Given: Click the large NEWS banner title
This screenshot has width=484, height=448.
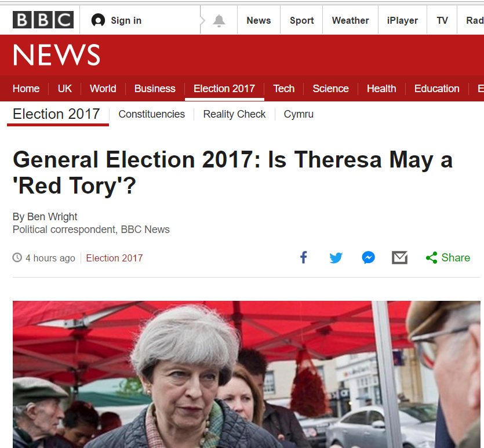Looking at the screenshot, I should [56, 56].
